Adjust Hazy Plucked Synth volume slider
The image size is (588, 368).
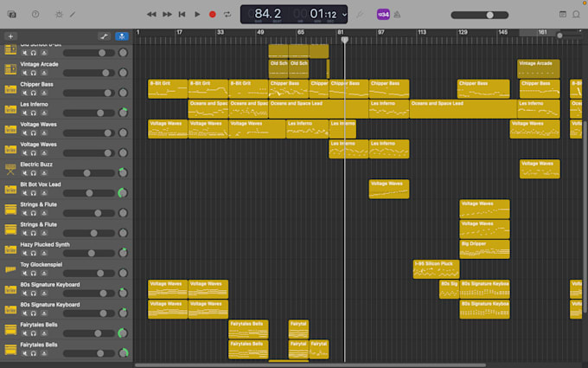tap(89, 253)
